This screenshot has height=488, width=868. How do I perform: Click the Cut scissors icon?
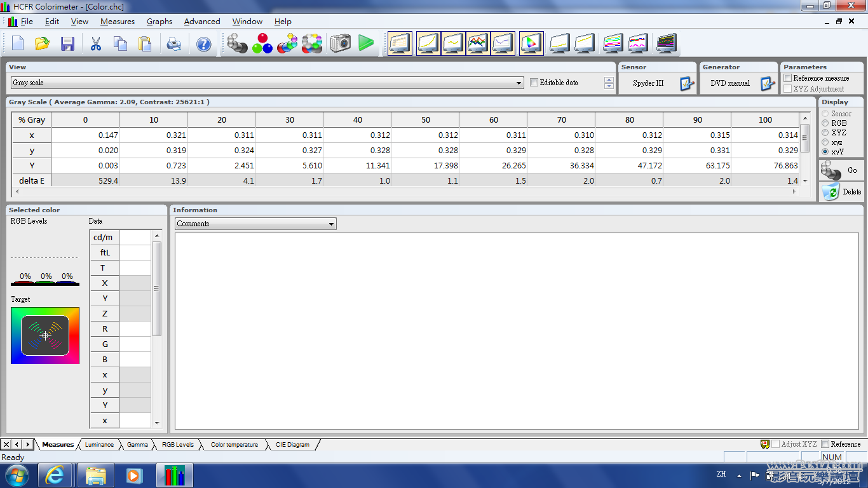click(96, 44)
